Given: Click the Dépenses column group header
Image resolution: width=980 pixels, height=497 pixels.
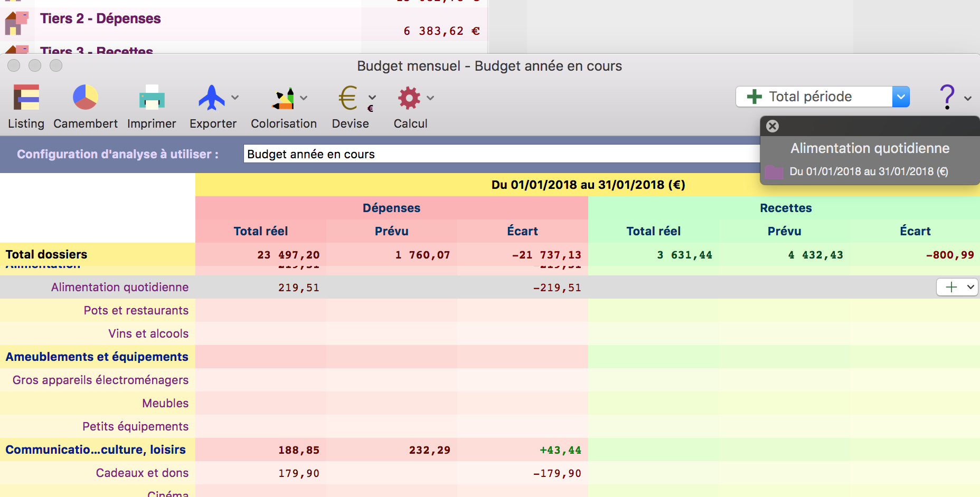Looking at the screenshot, I should click(392, 208).
